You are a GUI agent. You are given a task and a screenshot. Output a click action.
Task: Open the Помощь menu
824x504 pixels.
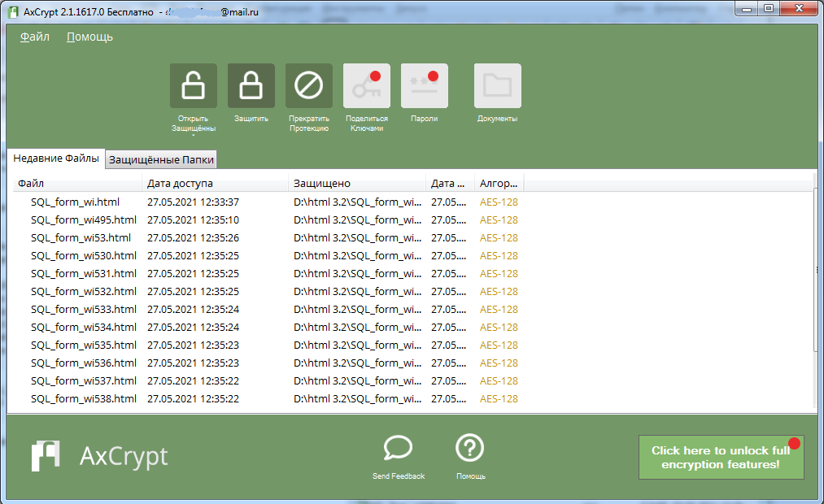point(89,37)
